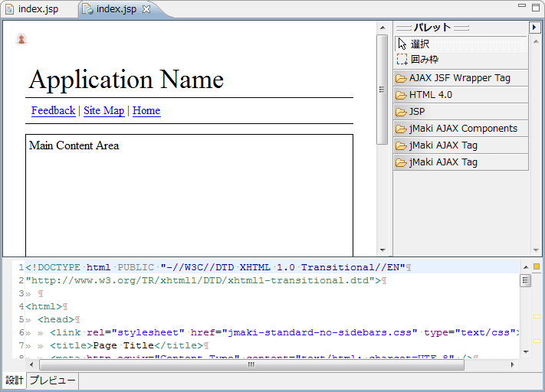Select the 選択 selection tool
This screenshot has width=545, height=392.
click(461, 44)
